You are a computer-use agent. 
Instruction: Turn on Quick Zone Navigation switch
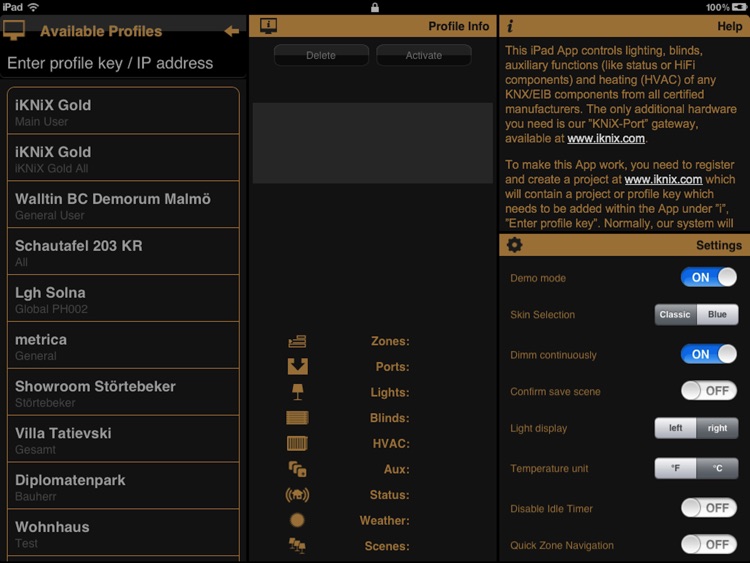click(709, 544)
